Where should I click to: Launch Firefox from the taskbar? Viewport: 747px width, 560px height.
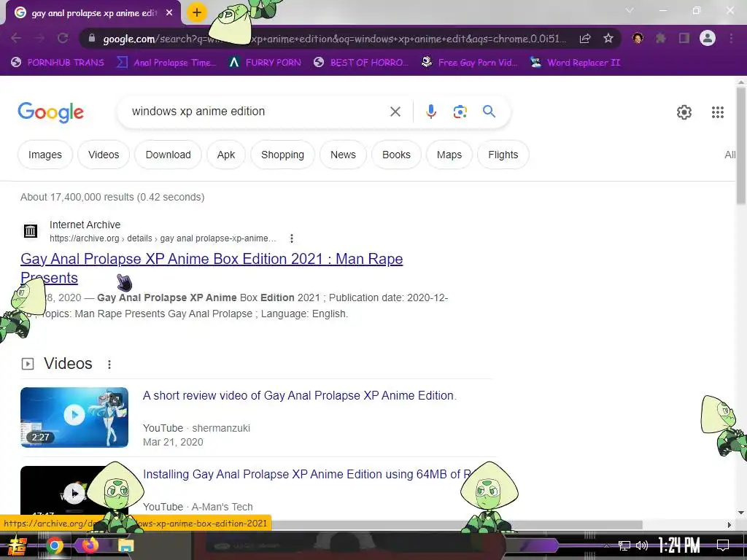90,545
